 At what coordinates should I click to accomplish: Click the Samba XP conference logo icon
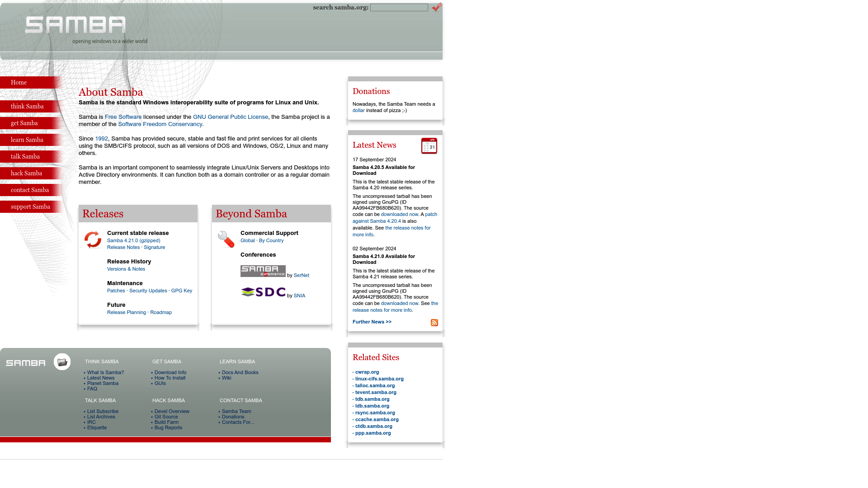coord(263,271)
